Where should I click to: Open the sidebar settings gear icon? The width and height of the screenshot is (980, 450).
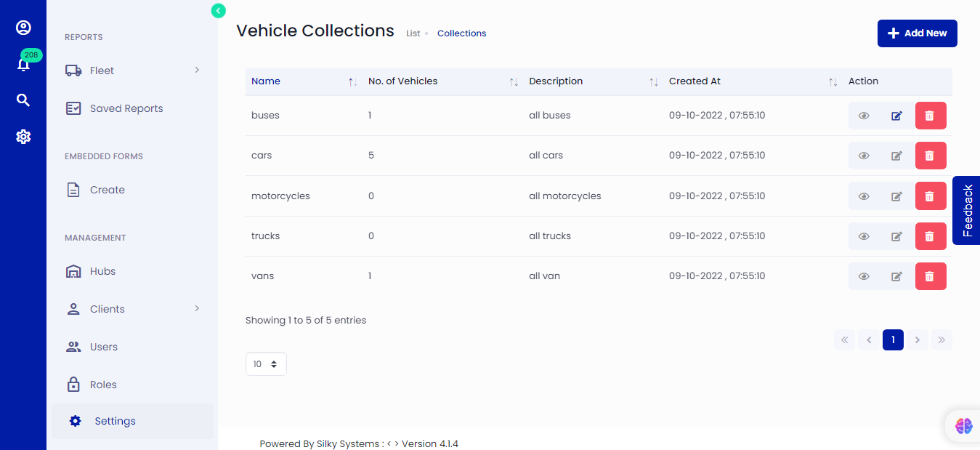(23, 136)
